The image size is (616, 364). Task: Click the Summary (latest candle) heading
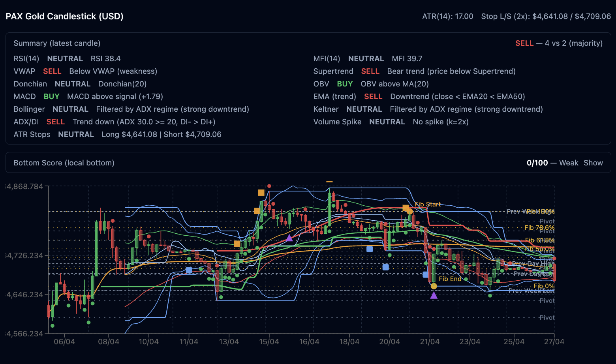pos(57,43)
